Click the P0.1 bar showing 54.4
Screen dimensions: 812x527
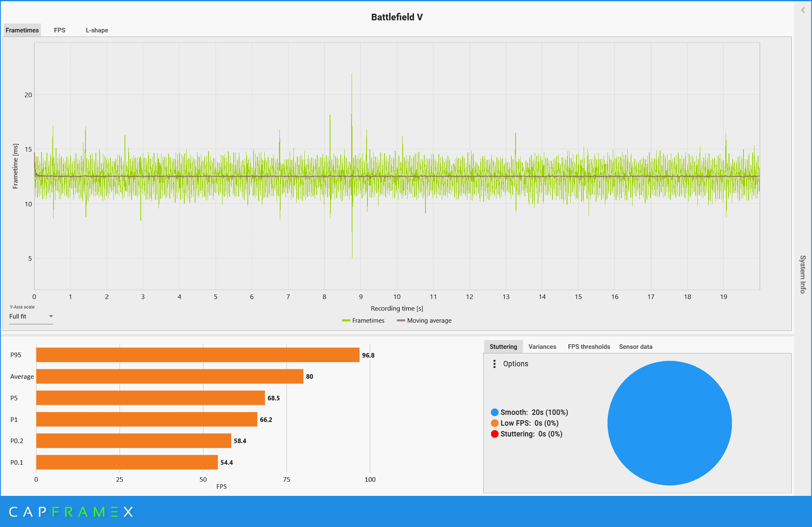coord(127,462)
